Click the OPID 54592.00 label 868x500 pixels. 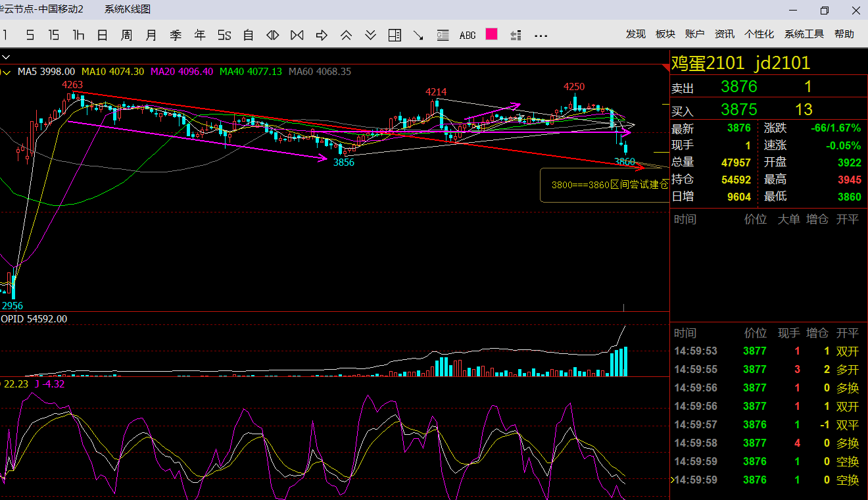point(34,319)
